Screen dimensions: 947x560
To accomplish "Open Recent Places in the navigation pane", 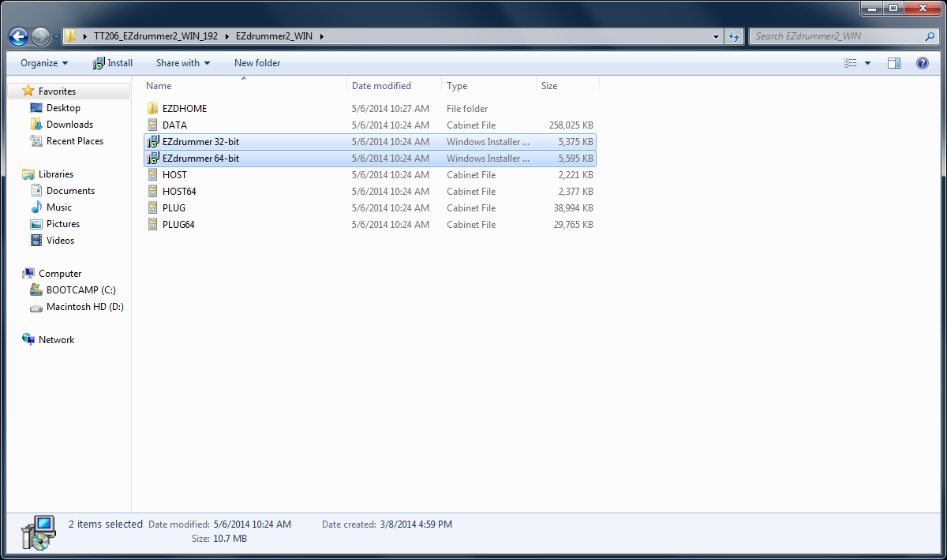I will [x=75, y=141].
